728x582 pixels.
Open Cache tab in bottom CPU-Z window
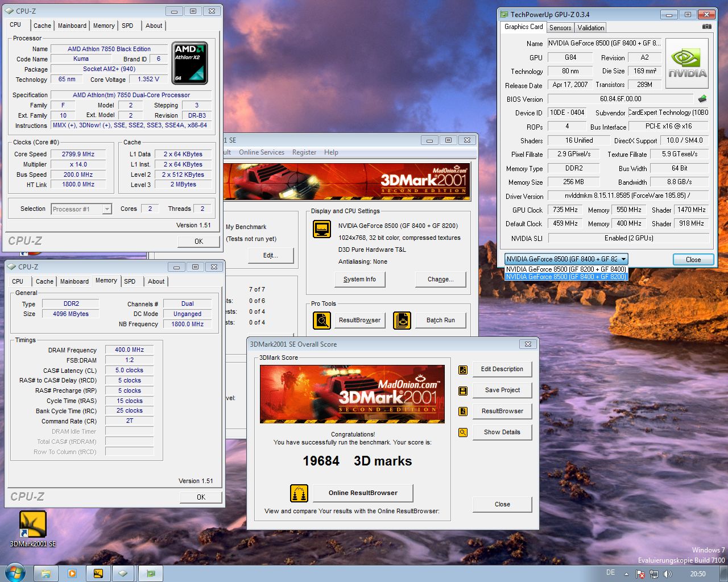(44, 281)
